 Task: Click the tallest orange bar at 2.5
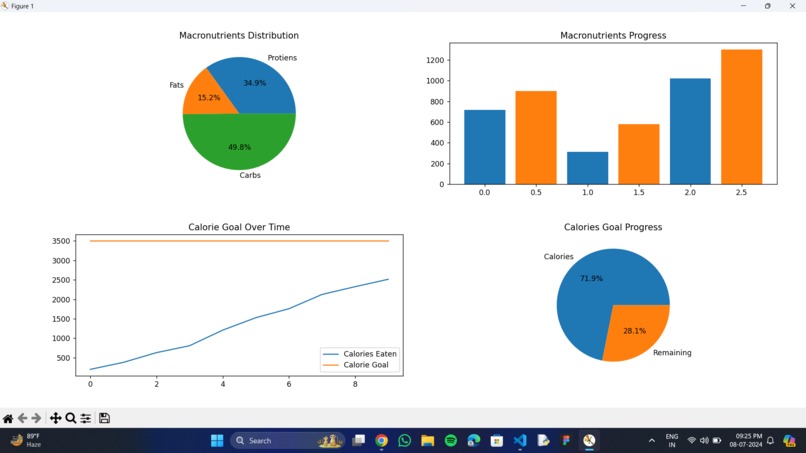[x=741, y=117]
